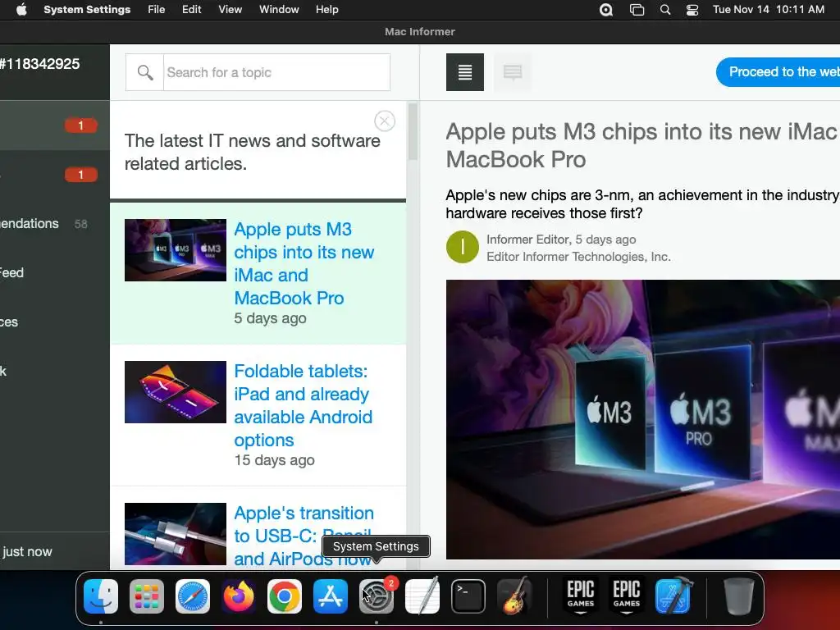Select the USB-C cable article thumbnail
Screen dimensions: 840x630
coord(176,533)
